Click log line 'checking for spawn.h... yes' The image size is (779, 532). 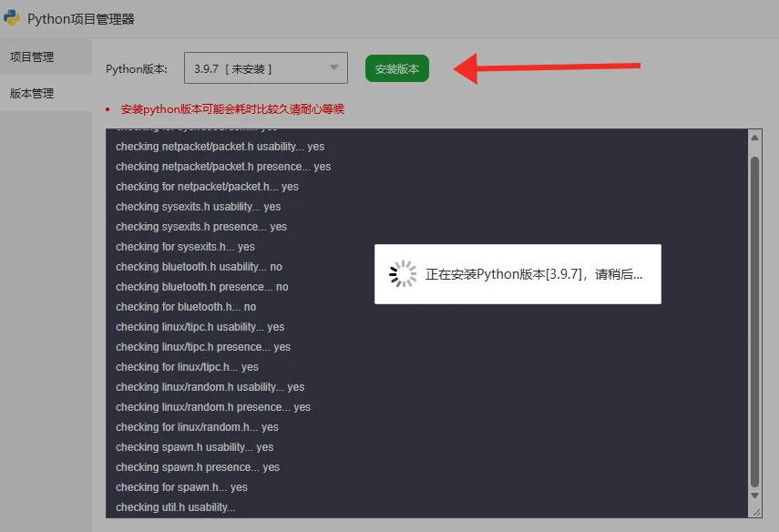182,487
